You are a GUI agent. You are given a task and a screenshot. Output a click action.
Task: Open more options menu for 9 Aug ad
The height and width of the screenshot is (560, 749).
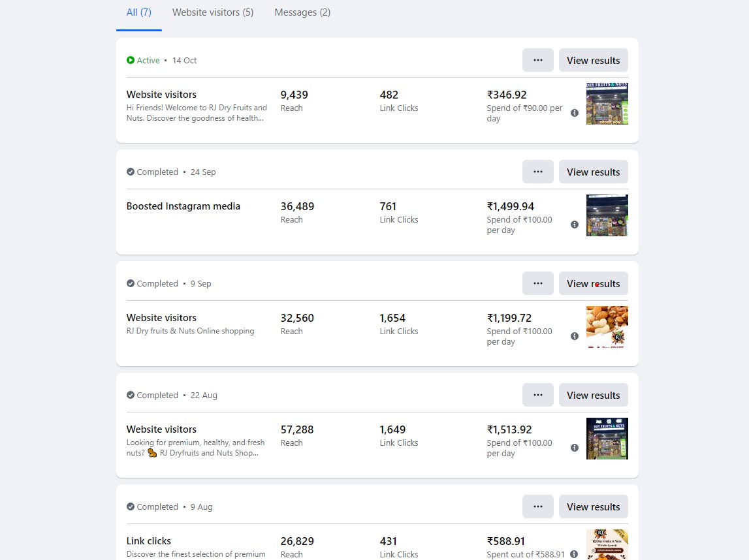(538, 506)
